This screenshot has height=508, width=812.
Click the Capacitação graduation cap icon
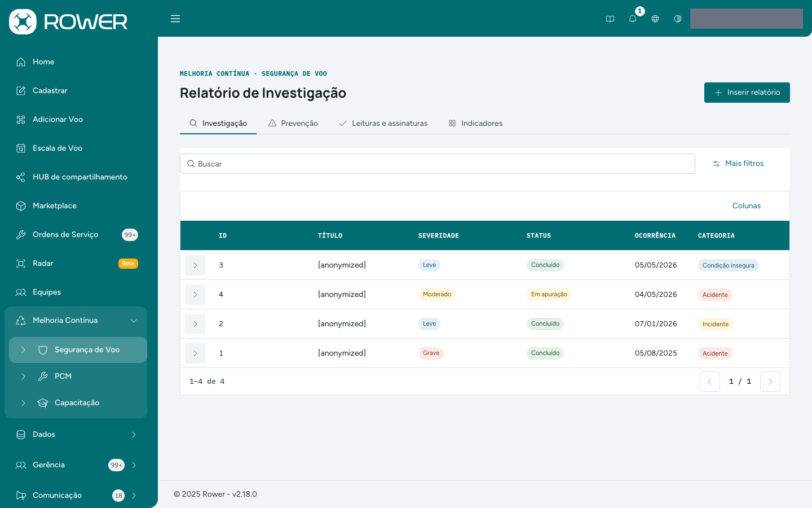coord(43,403)
